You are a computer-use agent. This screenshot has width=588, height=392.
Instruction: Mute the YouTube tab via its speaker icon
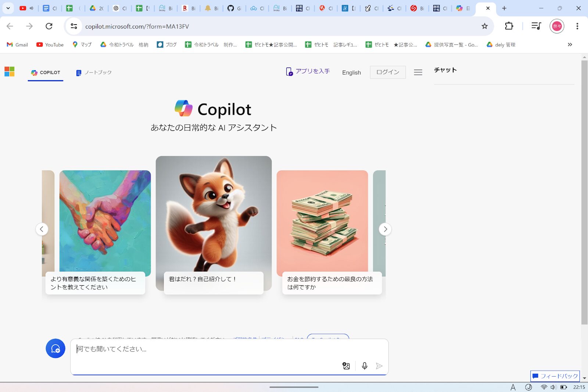(x=31, y=8)
